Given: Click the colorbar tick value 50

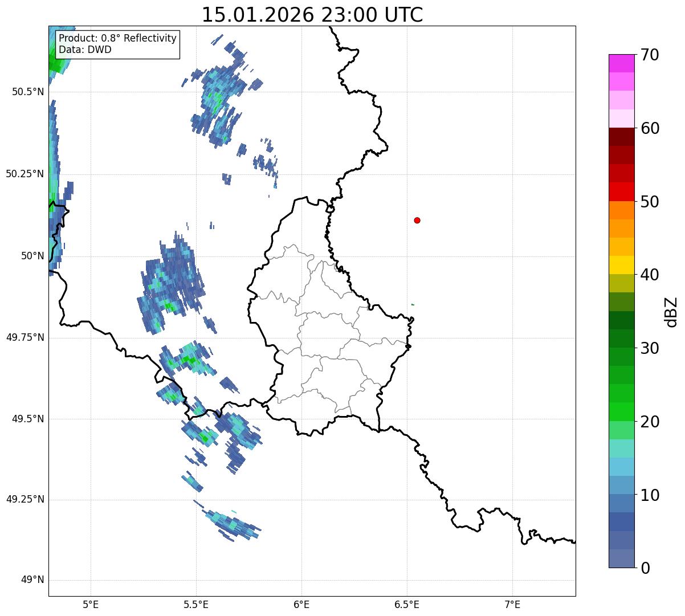Looking at the screenshot, I should 650,202.
